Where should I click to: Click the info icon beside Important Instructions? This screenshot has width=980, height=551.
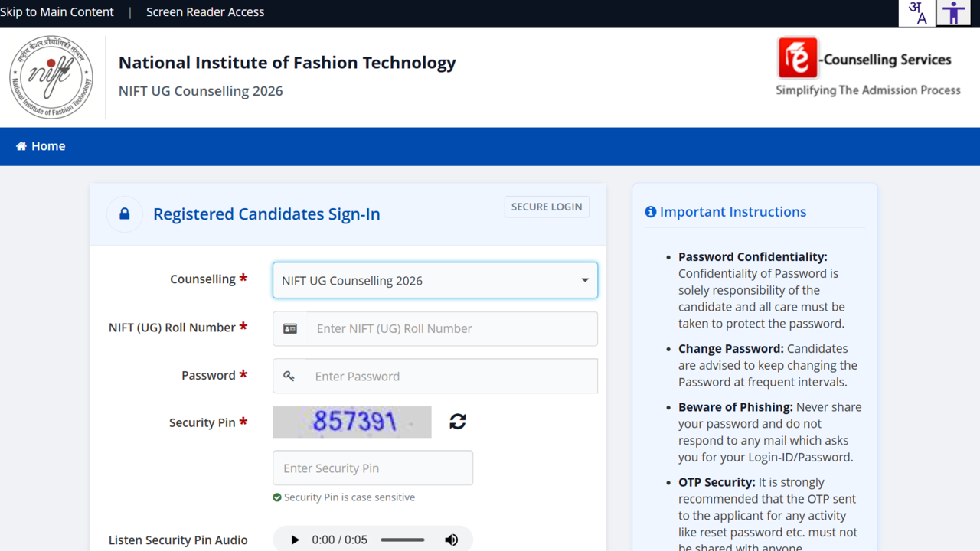tap(651, 212)
